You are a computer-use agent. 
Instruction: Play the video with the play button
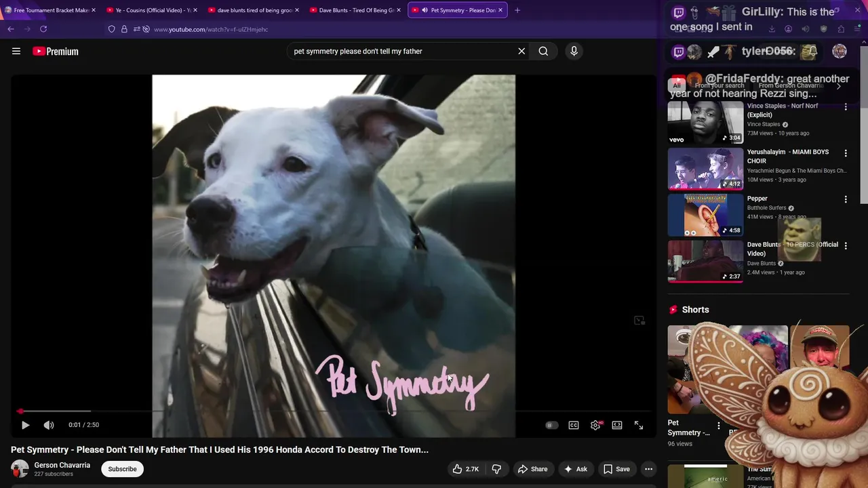click(25, 425)
